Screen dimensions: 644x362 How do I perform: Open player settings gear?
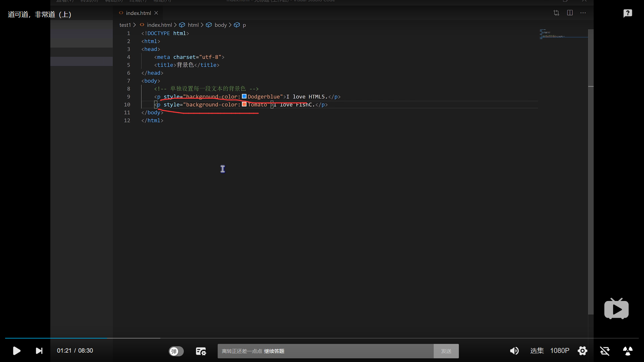[x=582, y=351]
